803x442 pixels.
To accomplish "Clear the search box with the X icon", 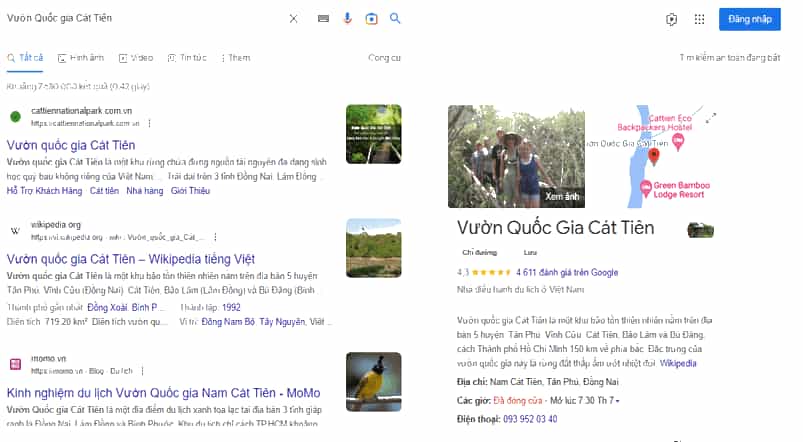I will 293,19.
